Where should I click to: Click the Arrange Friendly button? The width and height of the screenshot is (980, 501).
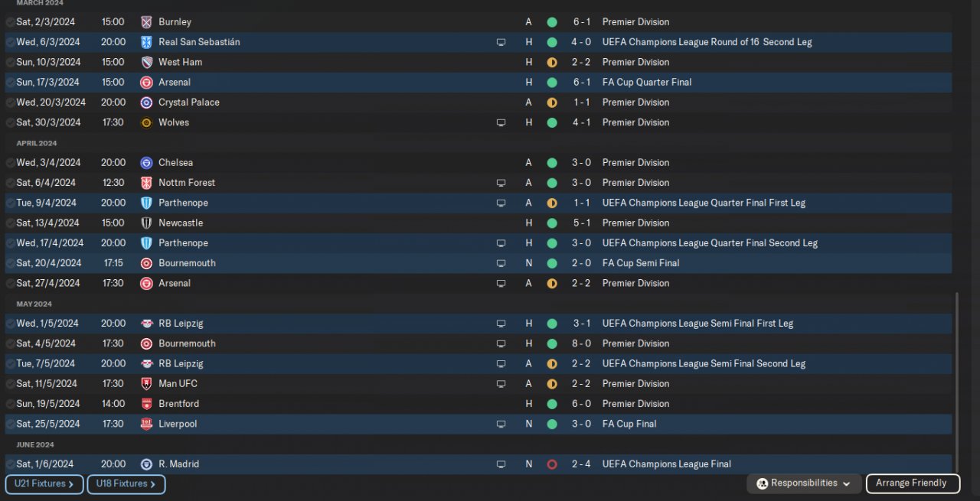click(x=911, y=483)
